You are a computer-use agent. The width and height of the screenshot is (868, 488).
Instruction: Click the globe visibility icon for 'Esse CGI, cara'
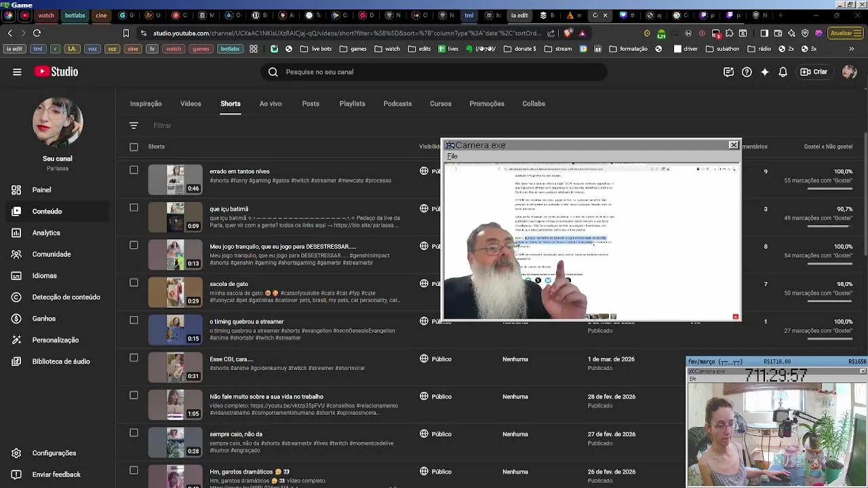(x=424, y=359)
